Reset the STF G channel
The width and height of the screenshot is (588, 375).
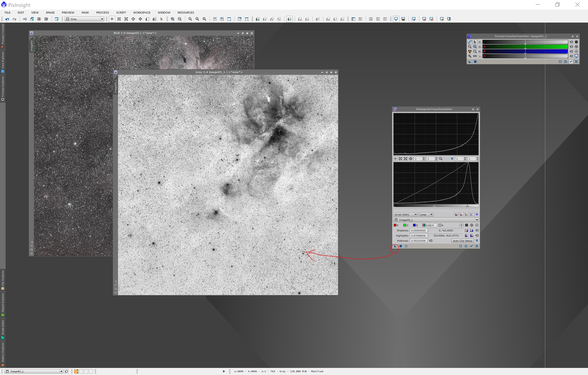click(x=571, y=47)
